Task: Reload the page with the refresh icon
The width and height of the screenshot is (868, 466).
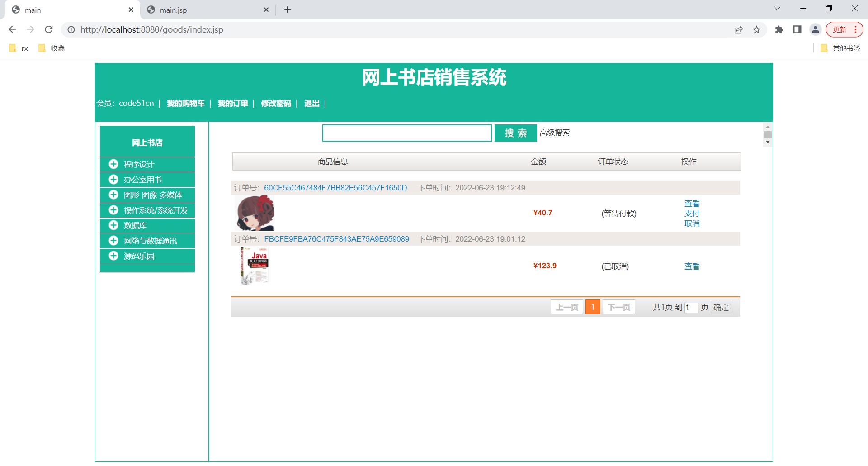Action: (x=49, y=29)
